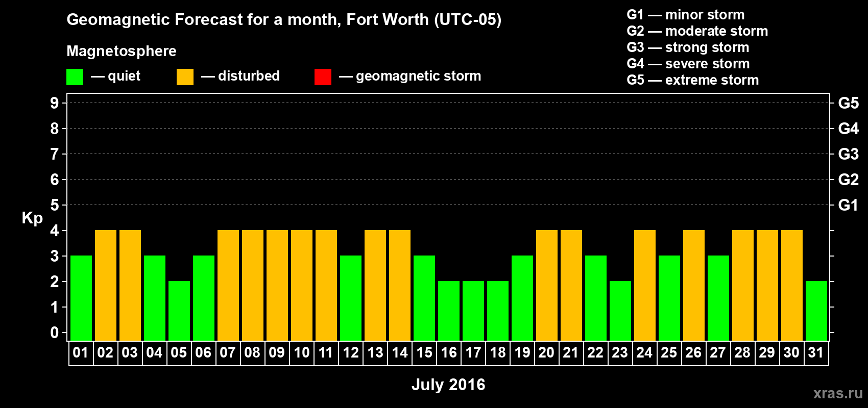The width and height of the screenshot is (868, 408).
Task: Click date label 06 on the axis
Action: coord(203,353)
